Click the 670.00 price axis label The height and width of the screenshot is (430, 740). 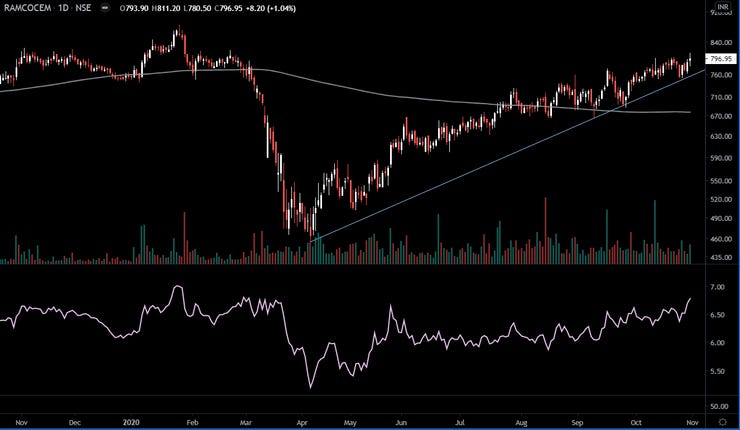click(721, 116)
